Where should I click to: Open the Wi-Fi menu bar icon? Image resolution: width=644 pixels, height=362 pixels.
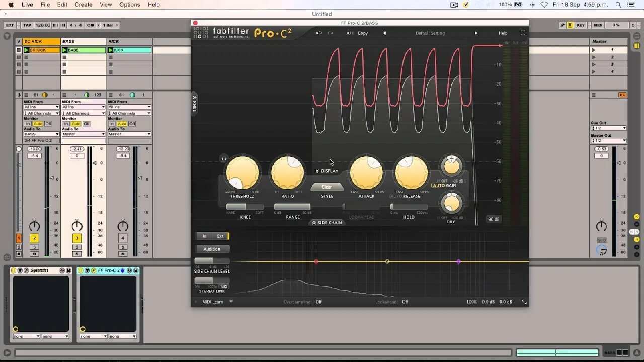(544, 5)
